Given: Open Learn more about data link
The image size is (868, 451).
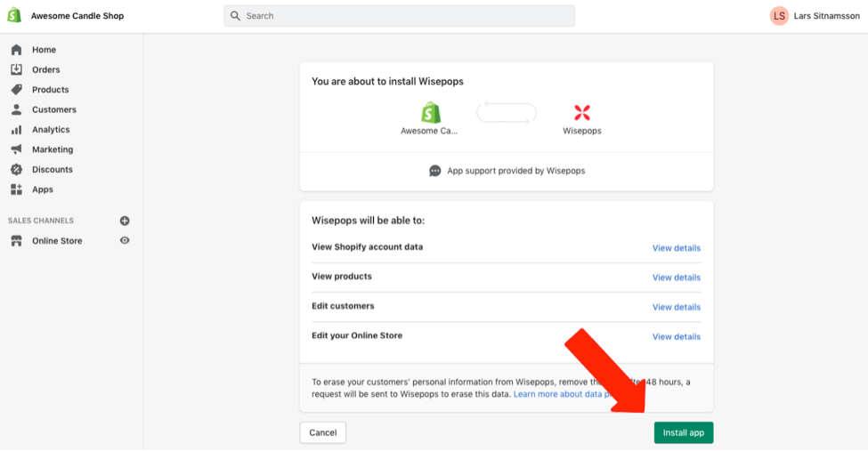Looking at the screenshot, I should point(563,394).
